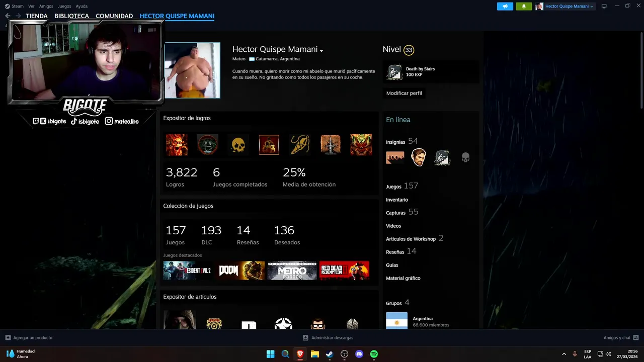
Task: Show hidden icons in system tray
Action: click(x=564, y=354)
